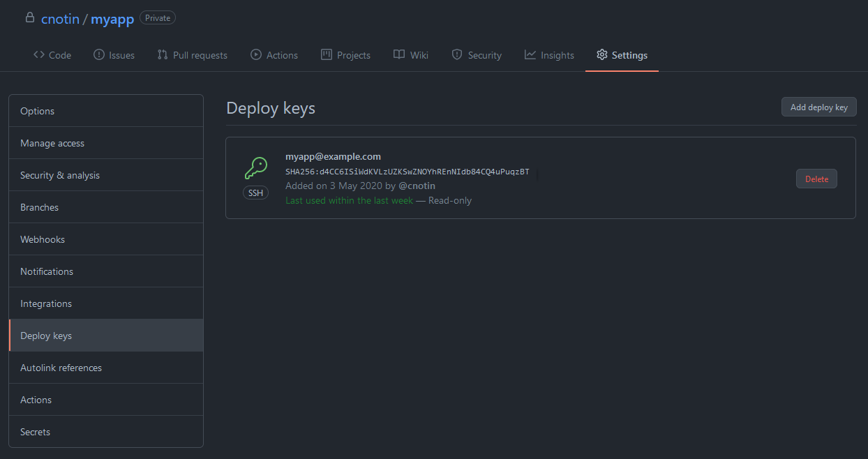Screen dimensions: 868x459
Task: Select Manage access in the sidebar
Action: pyautogui.click(x=106, y=143)
